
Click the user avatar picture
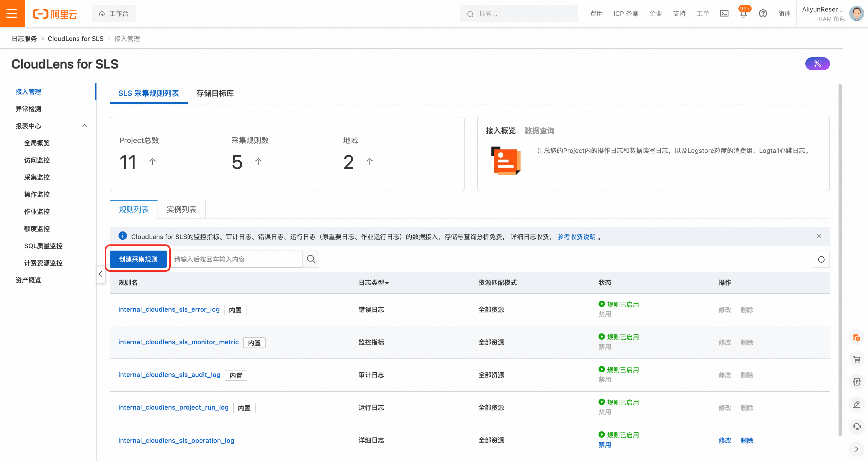tap(856, 13)
